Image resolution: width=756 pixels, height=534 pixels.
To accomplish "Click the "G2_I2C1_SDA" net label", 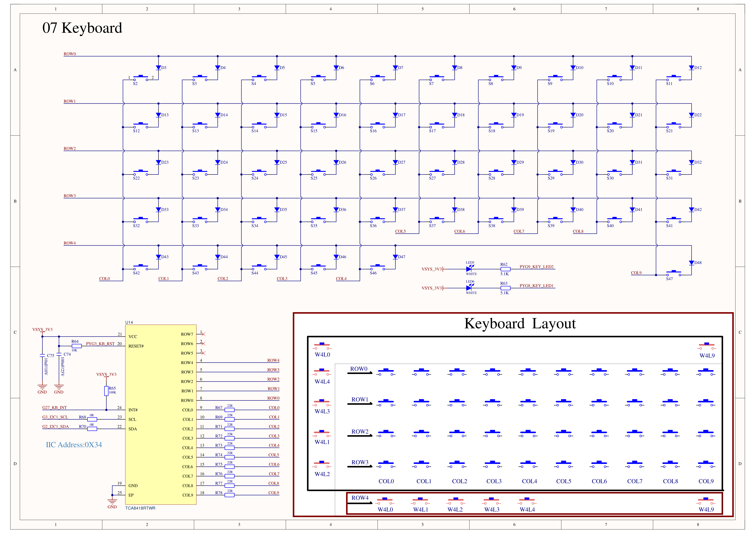I will click(x=56, y=427).
